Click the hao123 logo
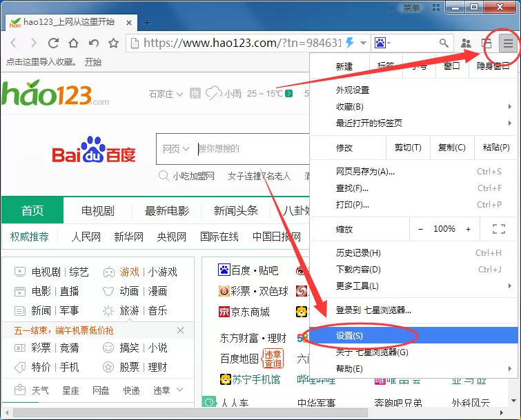The image size is (521, 420). point(55,93)
